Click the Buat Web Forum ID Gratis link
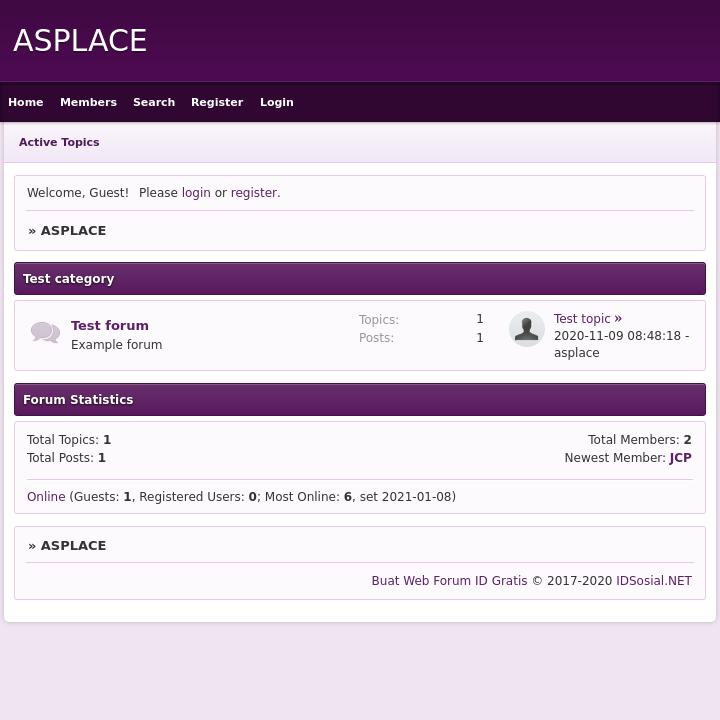Screen dimensions: 720x720 click(x=449, y=581)
